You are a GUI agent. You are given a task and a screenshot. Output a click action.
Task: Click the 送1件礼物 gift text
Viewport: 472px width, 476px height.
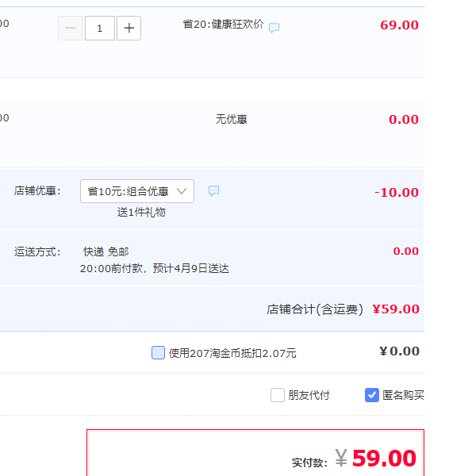141,212
